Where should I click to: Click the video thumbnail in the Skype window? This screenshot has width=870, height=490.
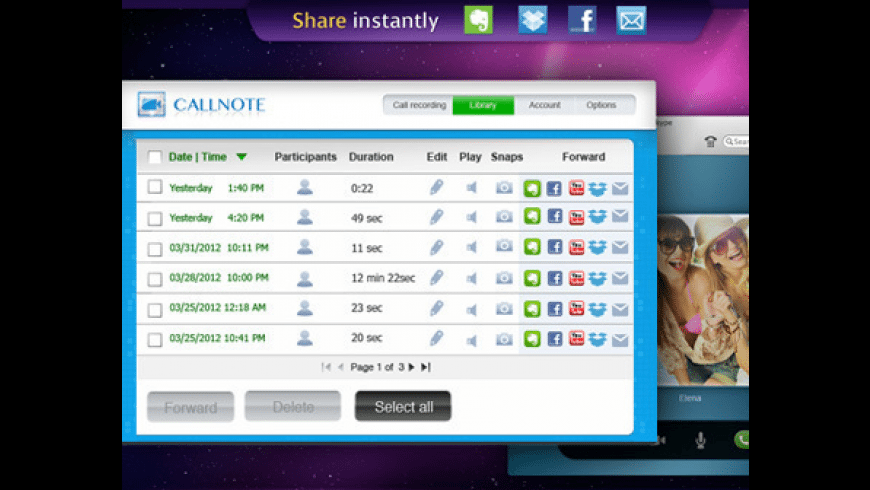[x=703, y=300]
